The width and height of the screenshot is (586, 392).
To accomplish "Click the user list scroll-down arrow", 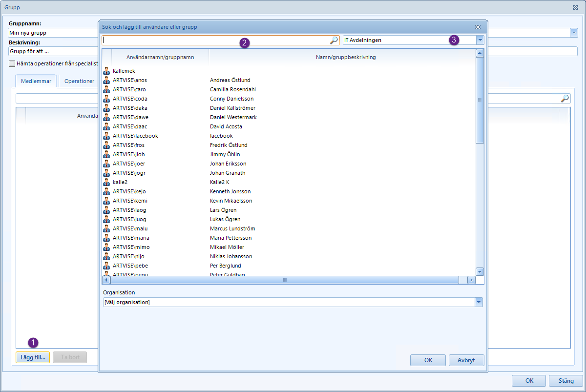I will [x=480, y=271].
